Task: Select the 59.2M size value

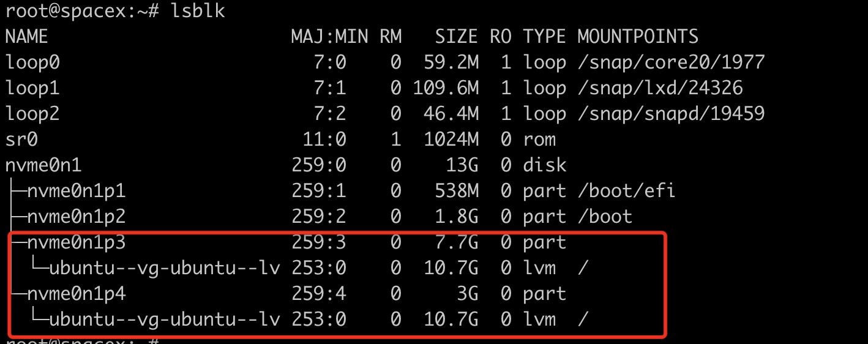Action: click(451, 62)
